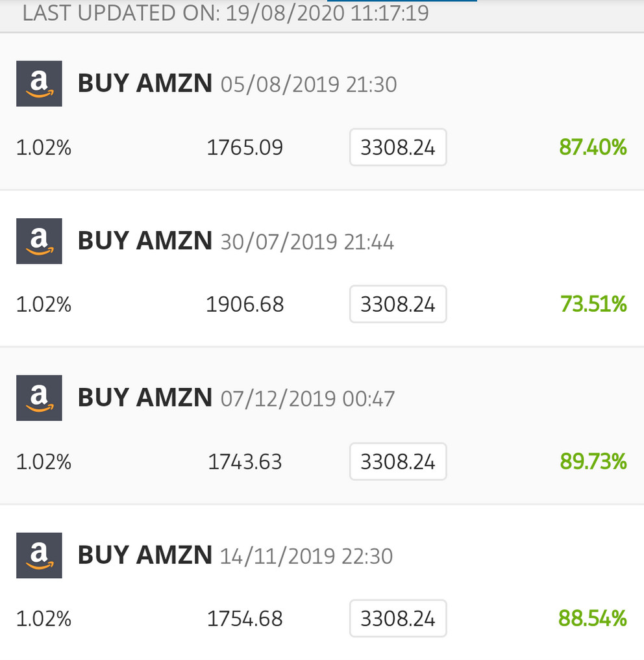Click 3308.24 price box beside 1754.68
The height and width of the screenshot is (660, 644).
[x=398, y=618]
